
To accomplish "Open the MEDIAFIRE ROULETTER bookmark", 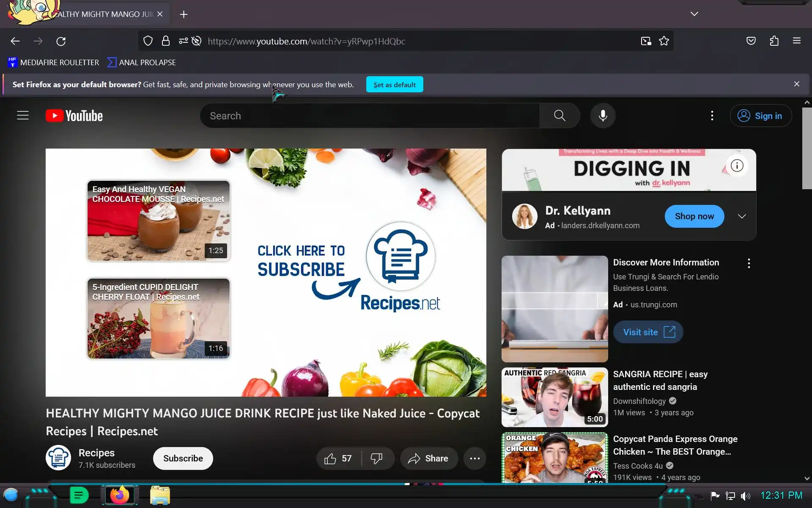I will [54, 62].
